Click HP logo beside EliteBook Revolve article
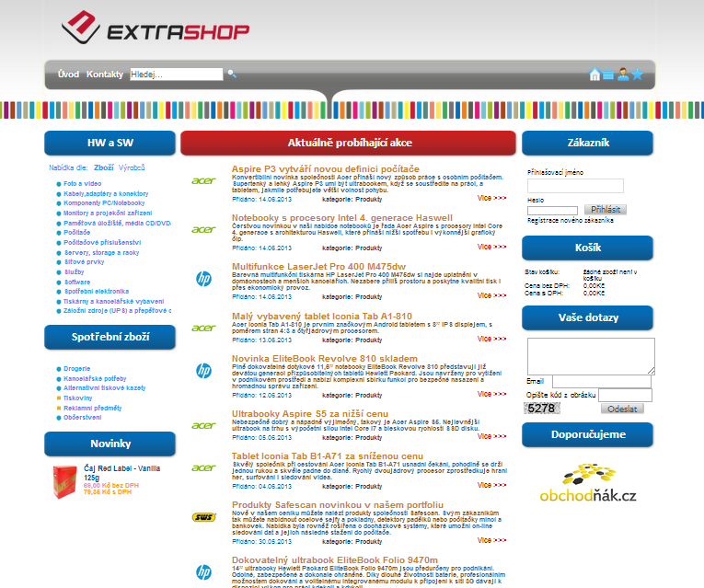This screenshot has width=704, height=588. pos(203,371)
